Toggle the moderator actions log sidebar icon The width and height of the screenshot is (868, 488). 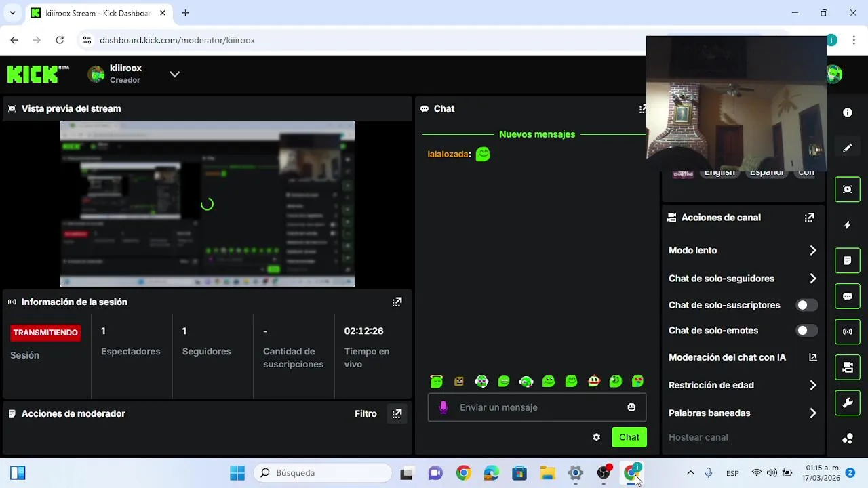pos(848,260)
